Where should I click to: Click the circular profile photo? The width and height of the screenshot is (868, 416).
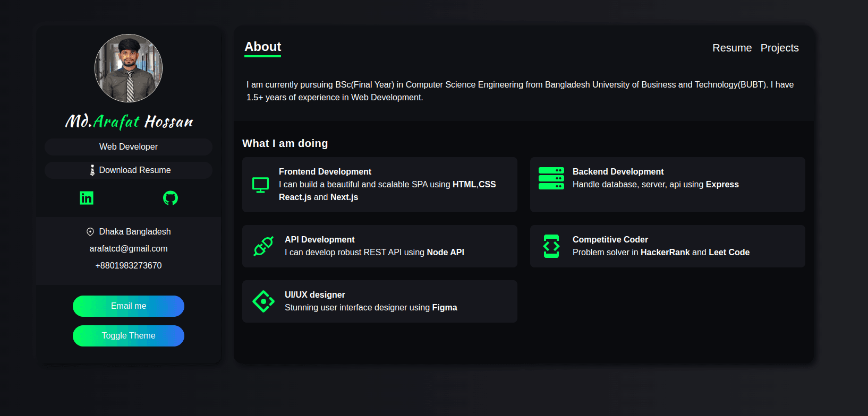(x=129, y=68)
